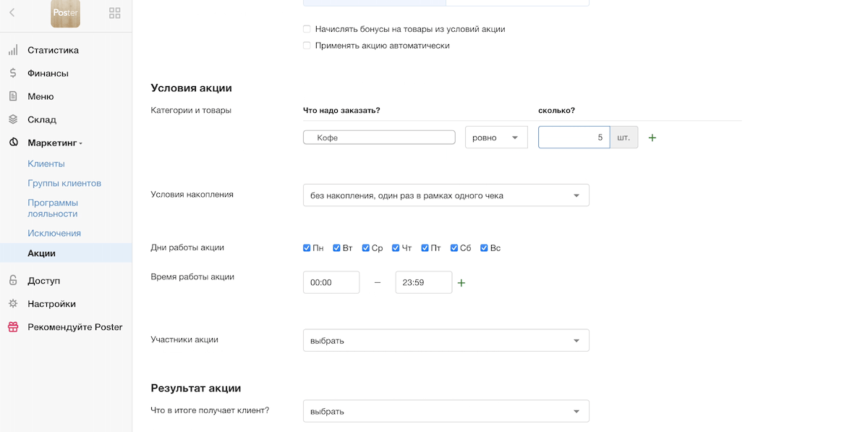This screenshot has height=432, width=868.
Task: Toggle Применять акцию автоматически checkbox
Action: [307, 46]
